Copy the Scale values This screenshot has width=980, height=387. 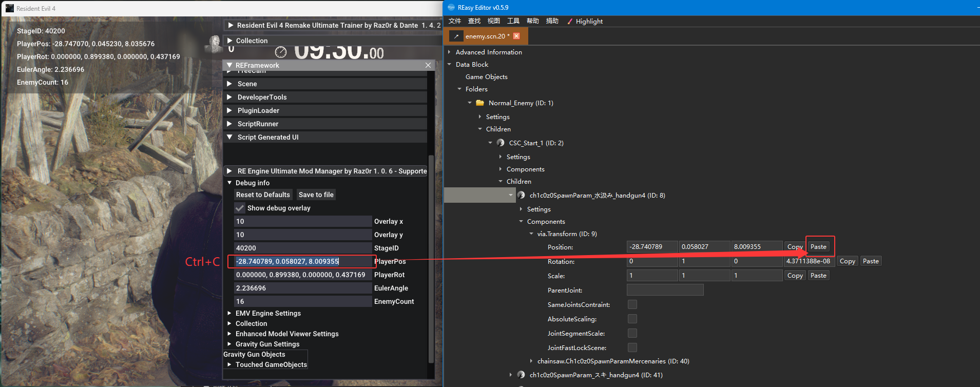click(795, 276)
